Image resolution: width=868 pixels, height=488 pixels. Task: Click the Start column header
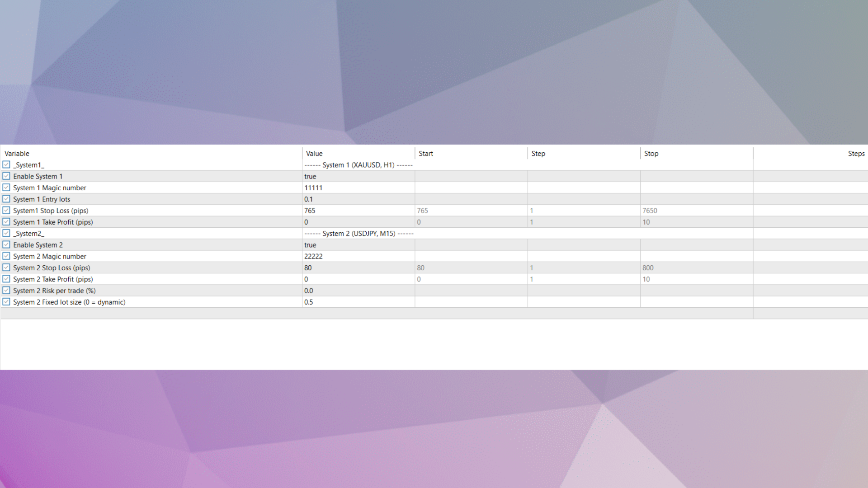click(x=471, y=154)
